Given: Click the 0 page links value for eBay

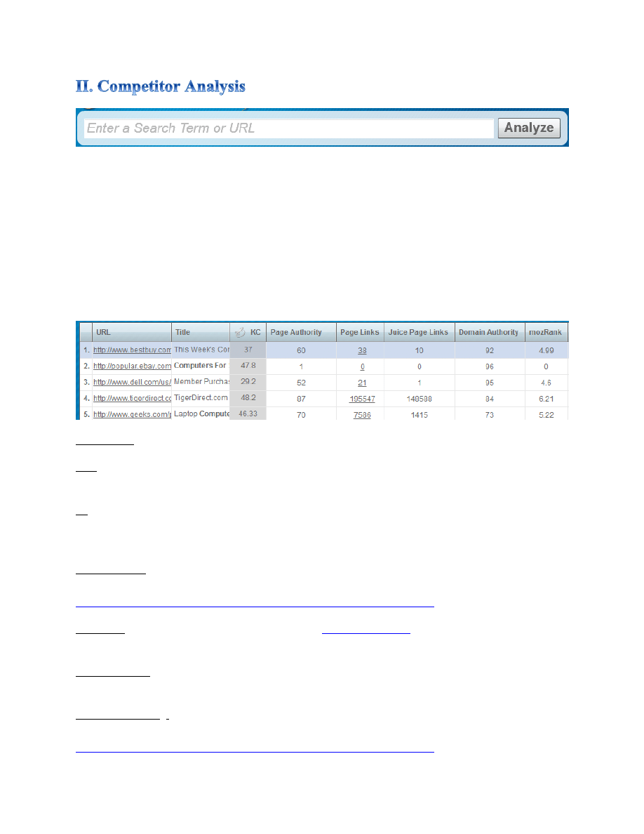Looking at the screenshot, I should 362,366.
